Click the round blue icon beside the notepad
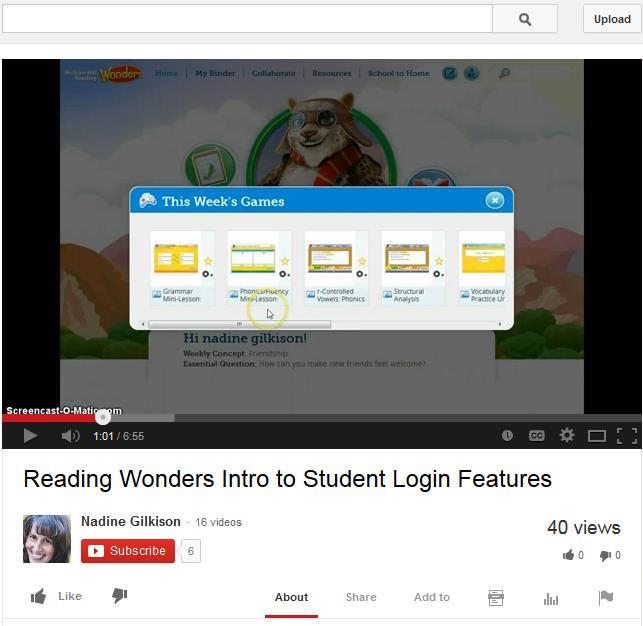This screenshot has width=643, height=626. (472, 73)
